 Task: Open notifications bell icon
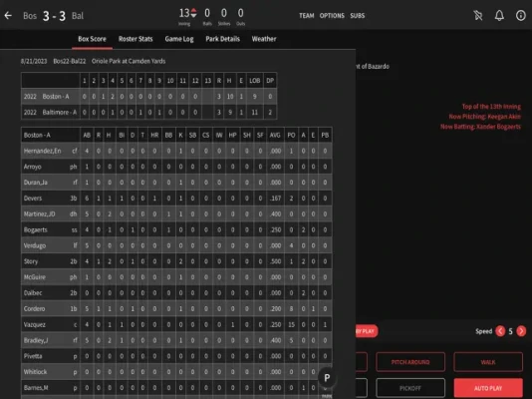coord(499,15)
